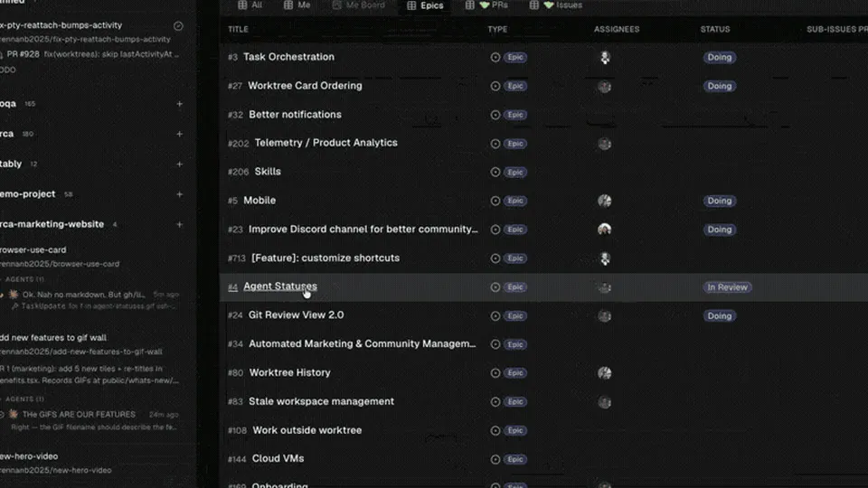Click the open-issue icon for Cloud VMs
The height and width of the screenshot is (488, 868).
[495, 459]
